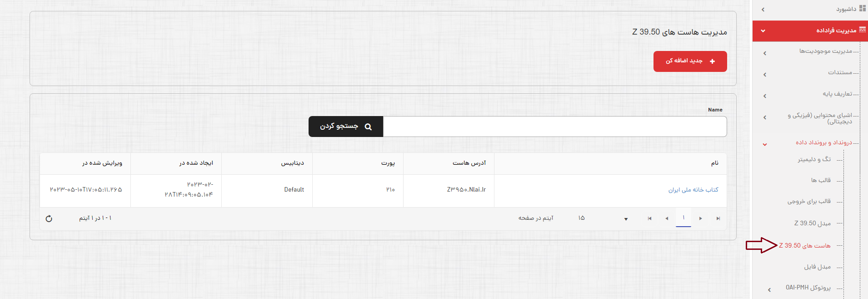Click the magnifier icon on the search button
Screen dimensions: 868x299
pyautogui.click(x=368, y=127)
